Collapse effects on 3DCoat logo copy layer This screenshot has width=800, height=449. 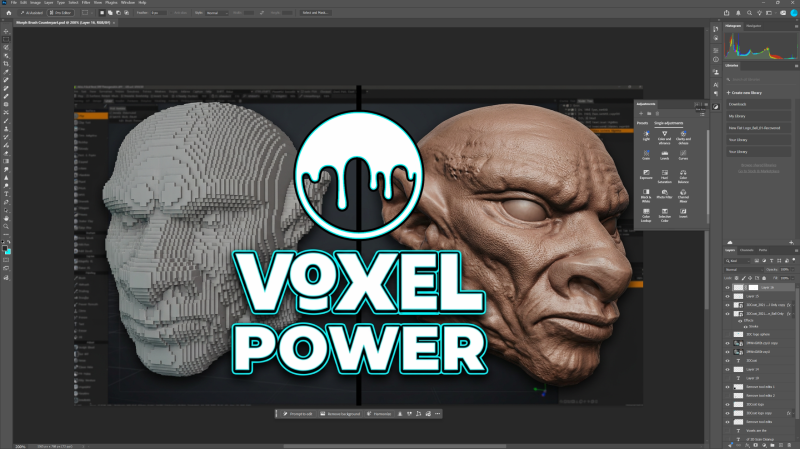click(x=793, y=413)
